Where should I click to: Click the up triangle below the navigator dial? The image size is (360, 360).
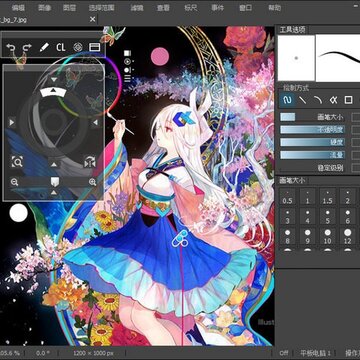54,164
